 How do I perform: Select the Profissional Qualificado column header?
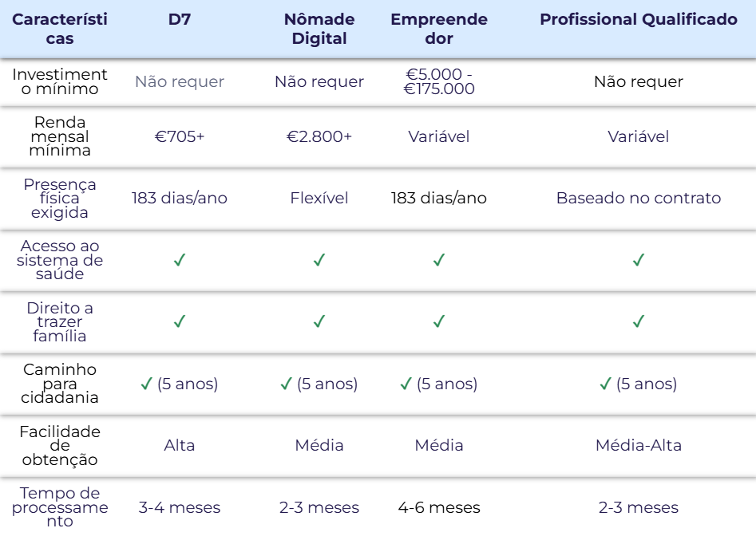639,19
